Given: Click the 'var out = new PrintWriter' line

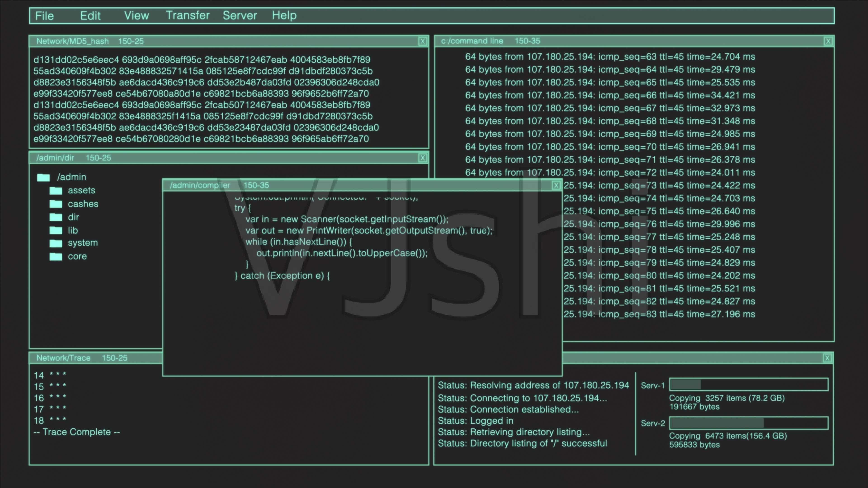Looking at the screenshot, I should pos(369,231).
